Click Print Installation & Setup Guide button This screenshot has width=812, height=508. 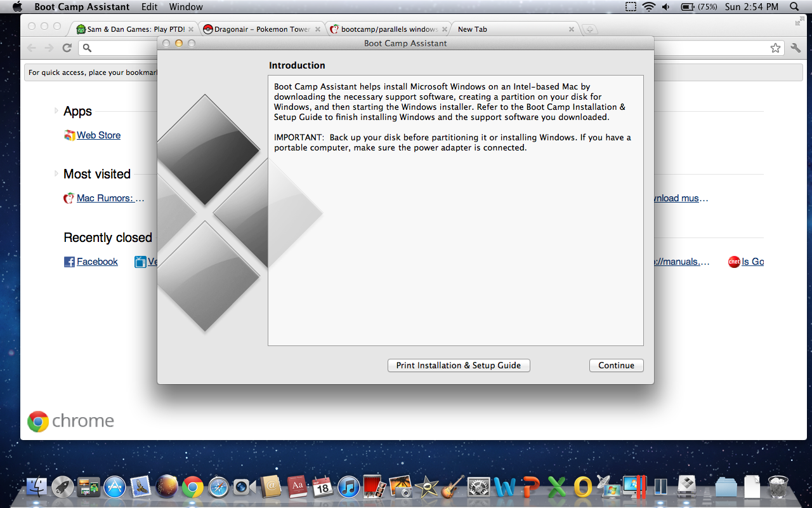(459, 365)
